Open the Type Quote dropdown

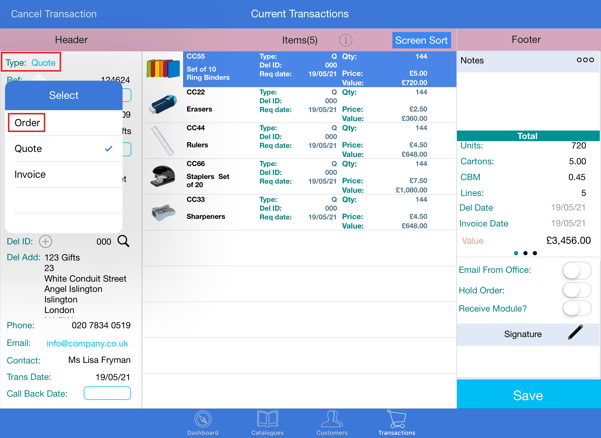[31, 63]
